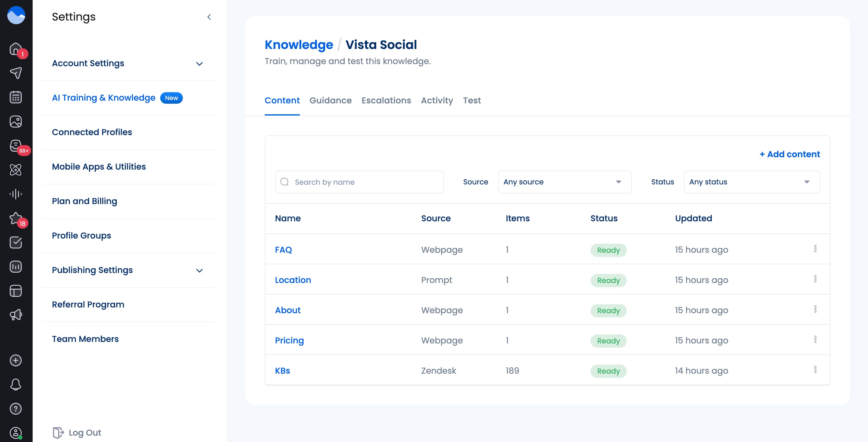Click the + Add content button
Image resolution: width=868 pixels, height=442 pixels.
click(x=789, y=154)
